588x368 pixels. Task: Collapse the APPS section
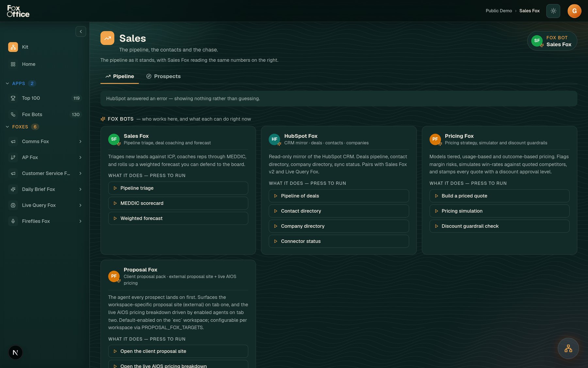[8, 83]
